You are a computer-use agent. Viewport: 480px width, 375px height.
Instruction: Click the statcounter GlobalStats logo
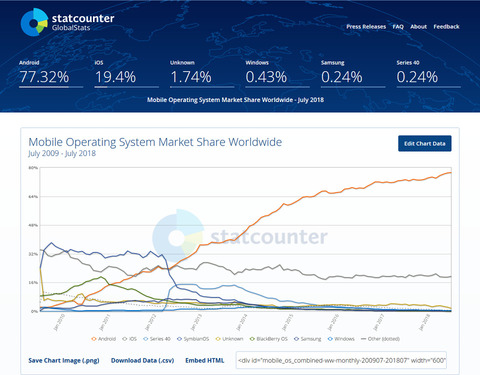click(67, 22)
